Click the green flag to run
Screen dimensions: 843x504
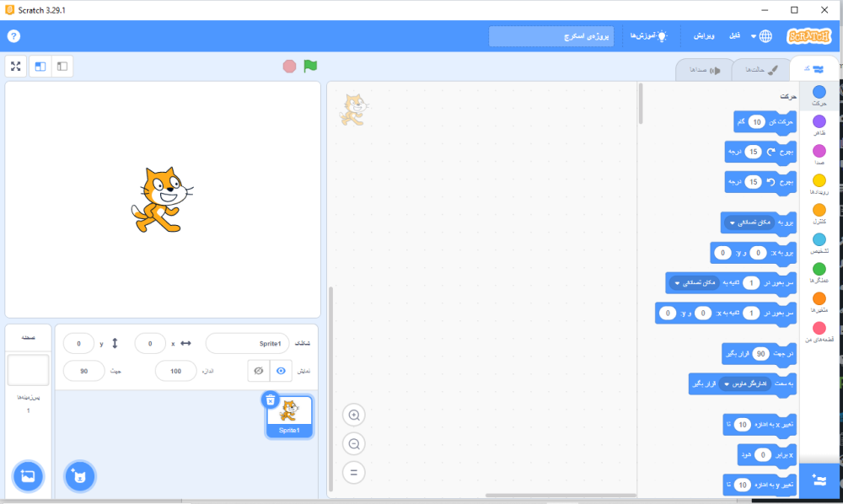pyautogui.click(x=310, y=66)
